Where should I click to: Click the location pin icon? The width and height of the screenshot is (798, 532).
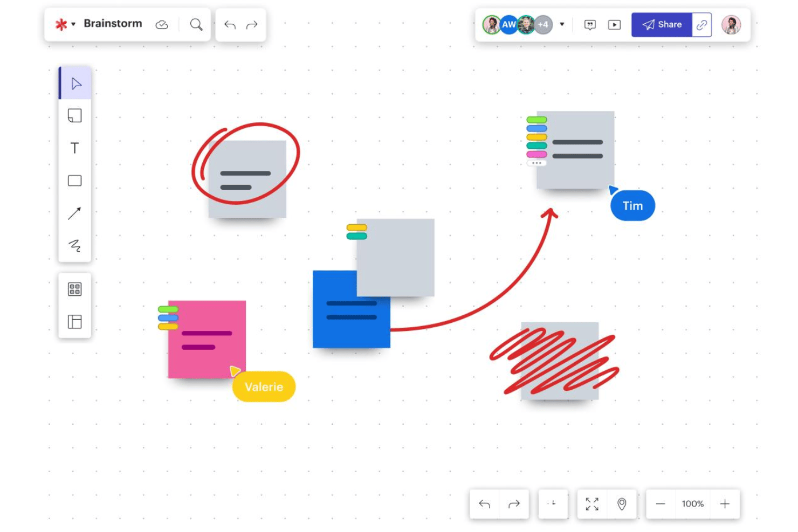click(x=622, y=504)
